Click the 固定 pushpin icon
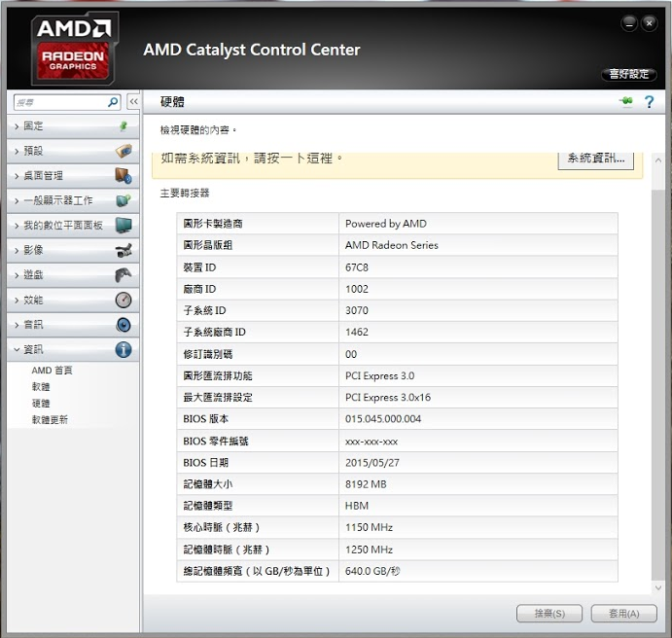The height and width of the screenshot is (638, 672). click(x=124, y=126)
